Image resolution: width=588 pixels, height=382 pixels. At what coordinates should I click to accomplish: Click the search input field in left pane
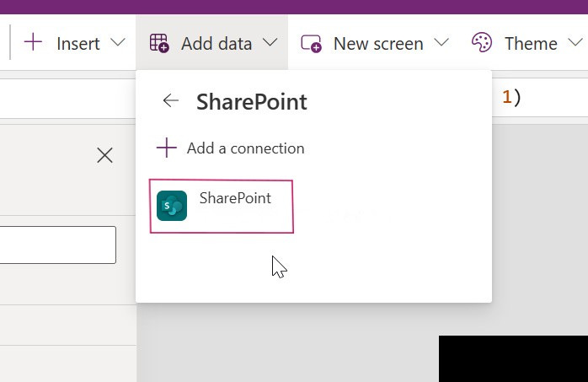(58, 245)
